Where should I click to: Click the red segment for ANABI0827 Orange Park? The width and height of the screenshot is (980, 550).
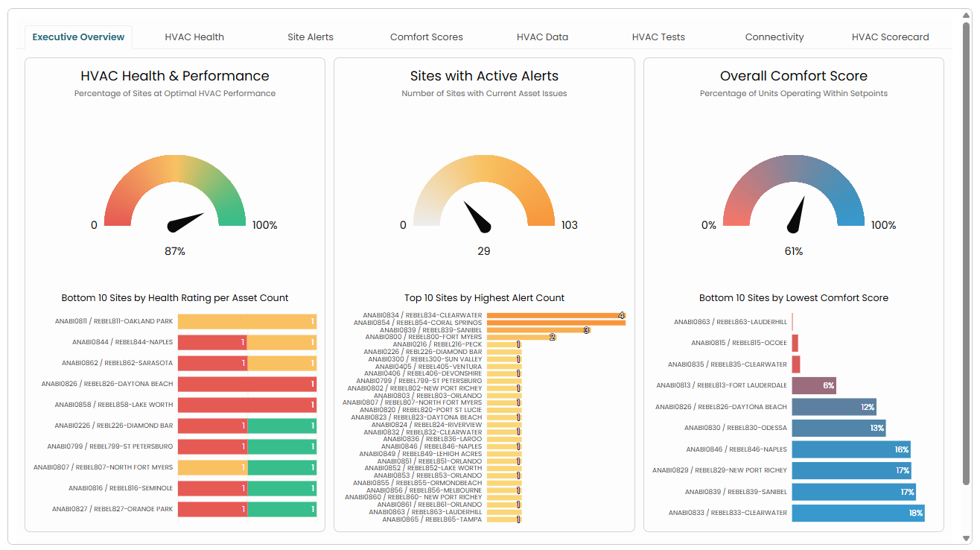[x=212, y=509]
